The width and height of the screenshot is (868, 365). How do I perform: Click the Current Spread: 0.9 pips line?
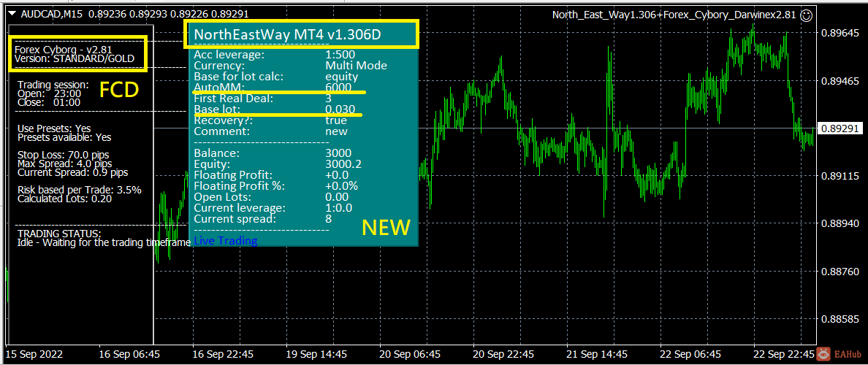pos(72,172)
